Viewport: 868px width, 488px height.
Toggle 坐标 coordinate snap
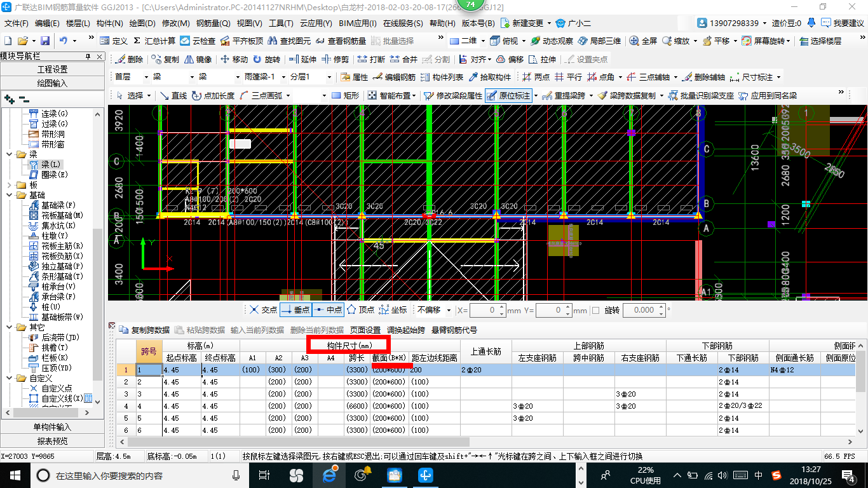point(393,310)
